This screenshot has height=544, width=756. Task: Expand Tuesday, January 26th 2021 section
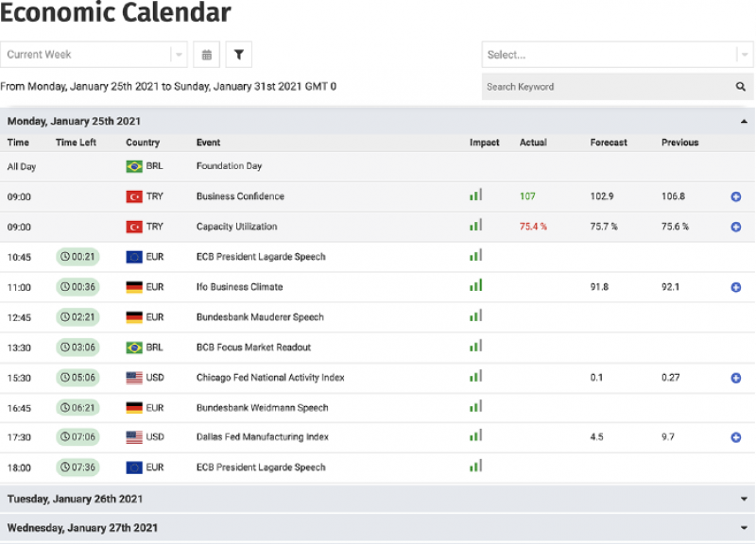pyautogui.click(x=745, y=499)
